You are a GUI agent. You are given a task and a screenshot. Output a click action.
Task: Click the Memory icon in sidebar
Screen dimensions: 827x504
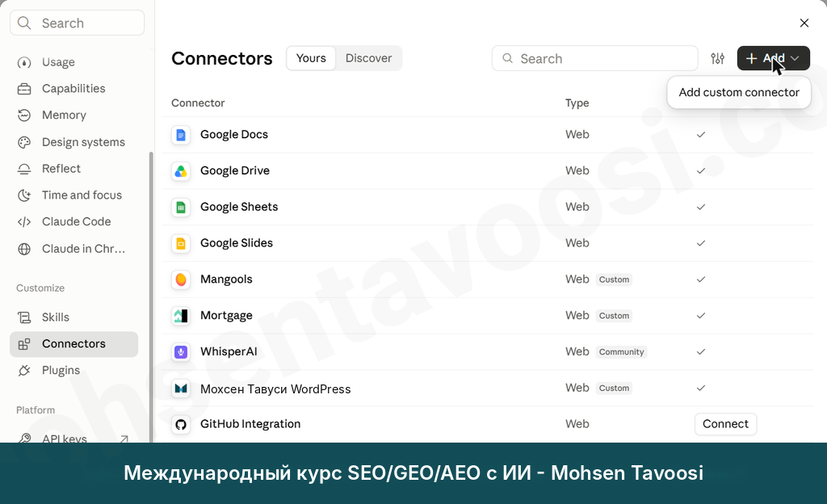(x=24, y=115)
